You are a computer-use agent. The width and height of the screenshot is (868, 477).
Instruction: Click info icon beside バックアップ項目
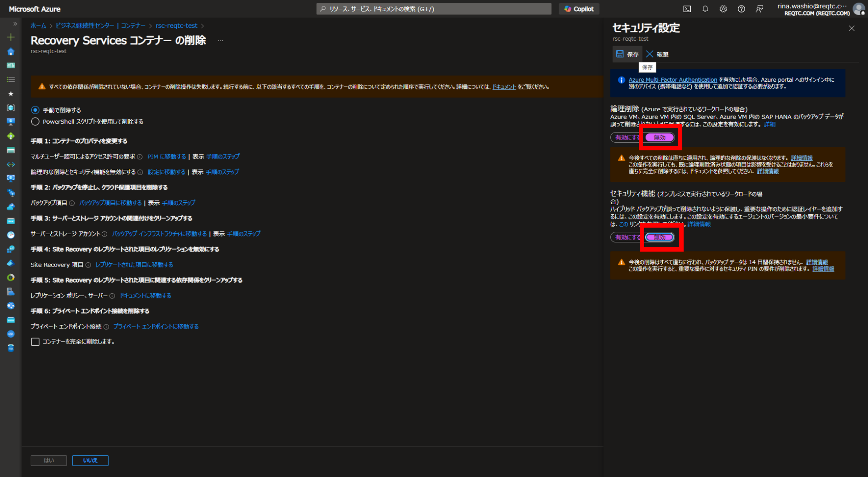click(72, 203)
